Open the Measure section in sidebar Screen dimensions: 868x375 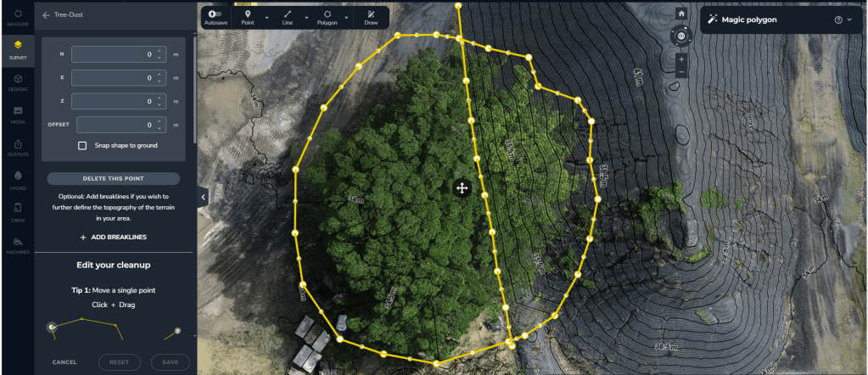18,18
